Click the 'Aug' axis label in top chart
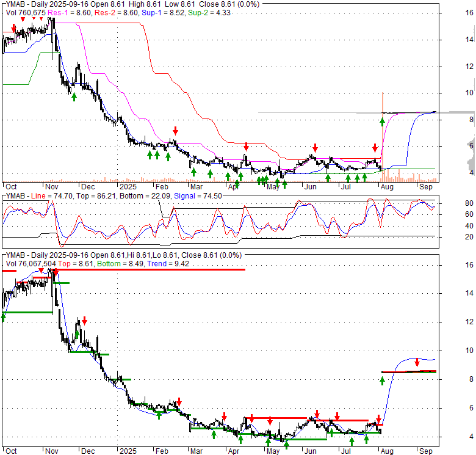This screenshot has width=476, height=455. pos(387,187)
